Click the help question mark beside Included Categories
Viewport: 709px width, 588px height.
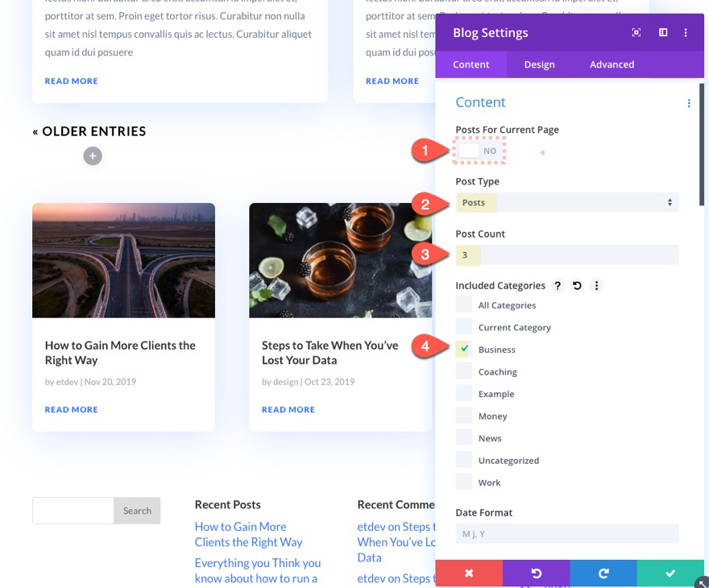click(558, 285)
